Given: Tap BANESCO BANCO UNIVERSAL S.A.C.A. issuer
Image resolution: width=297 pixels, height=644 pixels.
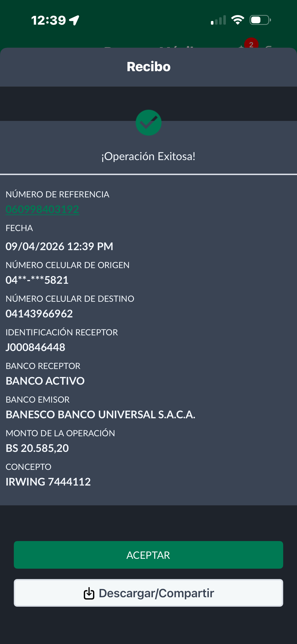Looking at the screenshot, I should click(101, 415).
